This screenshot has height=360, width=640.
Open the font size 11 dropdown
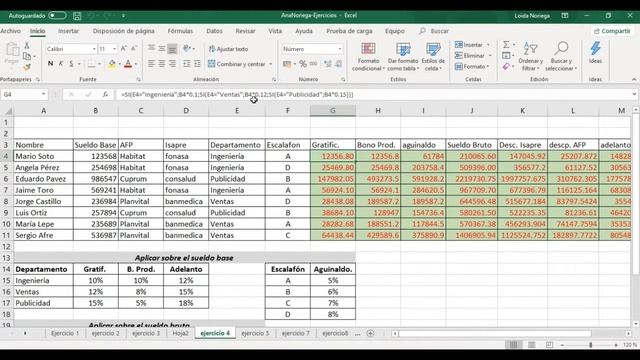coord(114,49)
